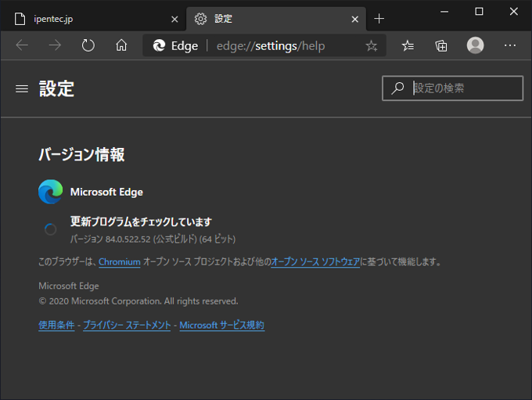
Task: Click the copyright 2020 Microsoft Corporation text
Action: (x=138, y=301)
